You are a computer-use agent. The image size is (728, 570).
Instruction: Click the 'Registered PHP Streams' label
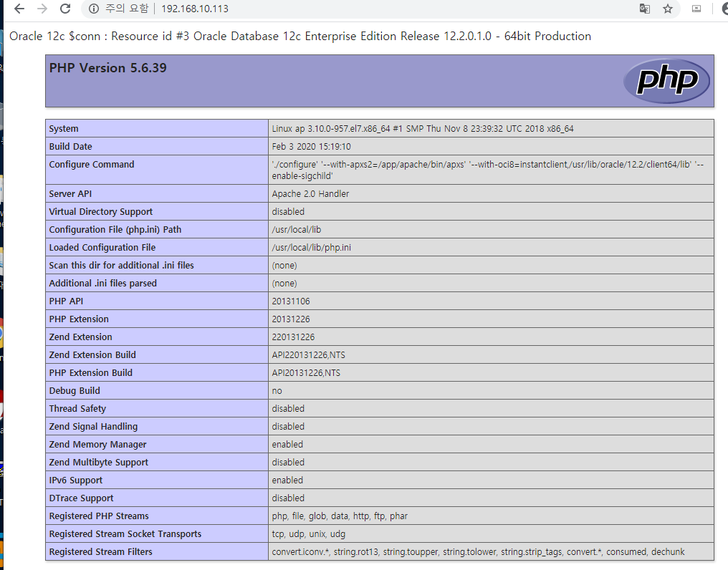(x=99, y=516)
